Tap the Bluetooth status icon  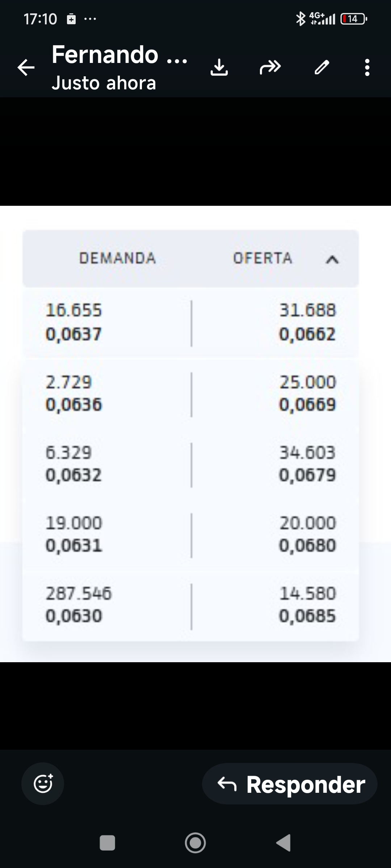coord(300,19)
